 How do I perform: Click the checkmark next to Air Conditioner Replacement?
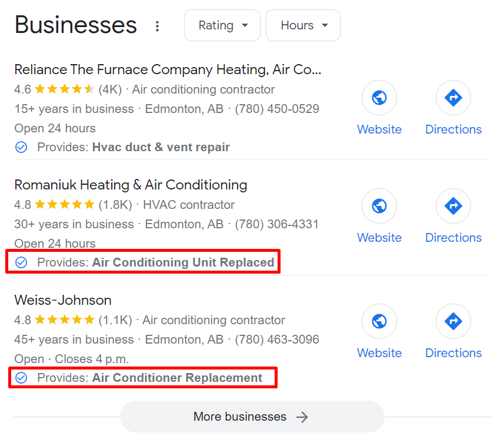[21, 378]
